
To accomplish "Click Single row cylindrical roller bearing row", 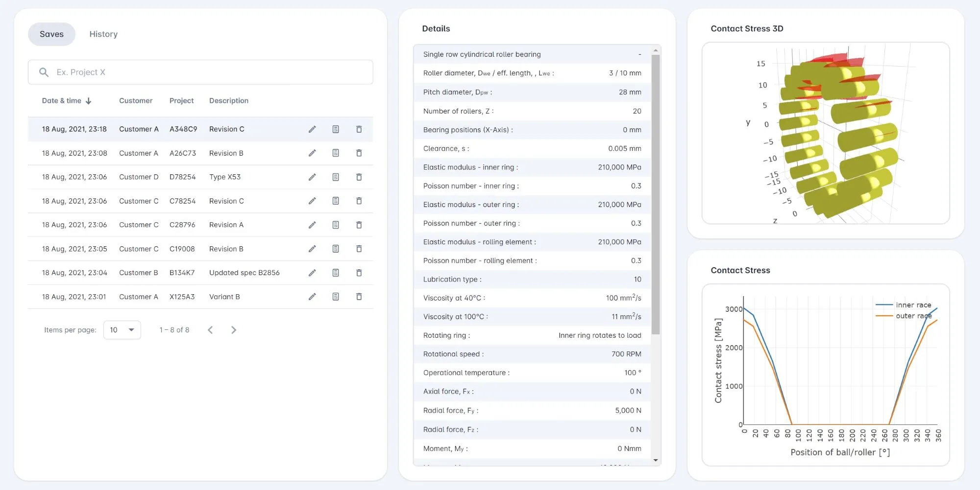I will [532, 54].
